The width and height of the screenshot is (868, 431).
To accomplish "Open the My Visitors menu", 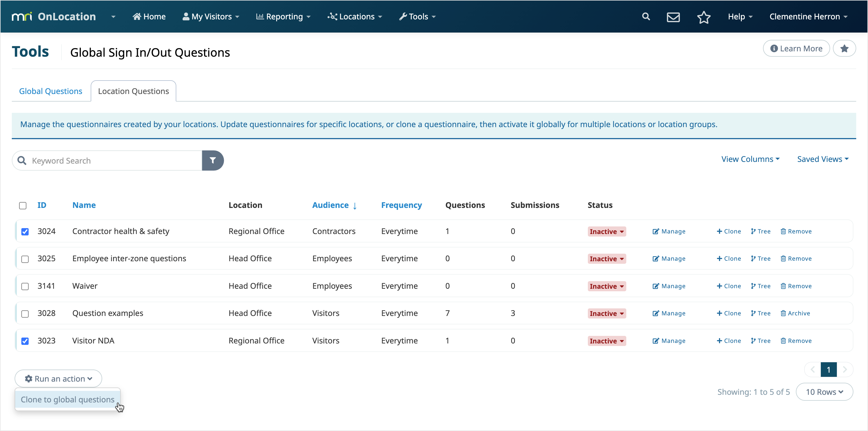I will click(x=211, y=17).
